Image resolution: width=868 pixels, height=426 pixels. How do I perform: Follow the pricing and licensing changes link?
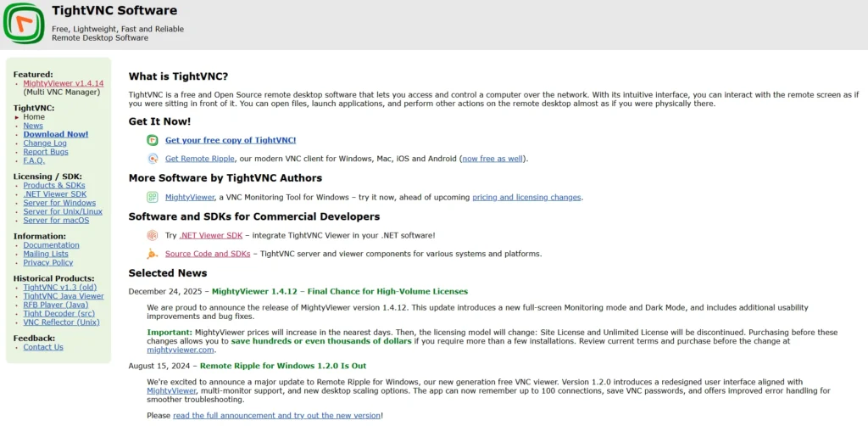[x=526, y=197]
